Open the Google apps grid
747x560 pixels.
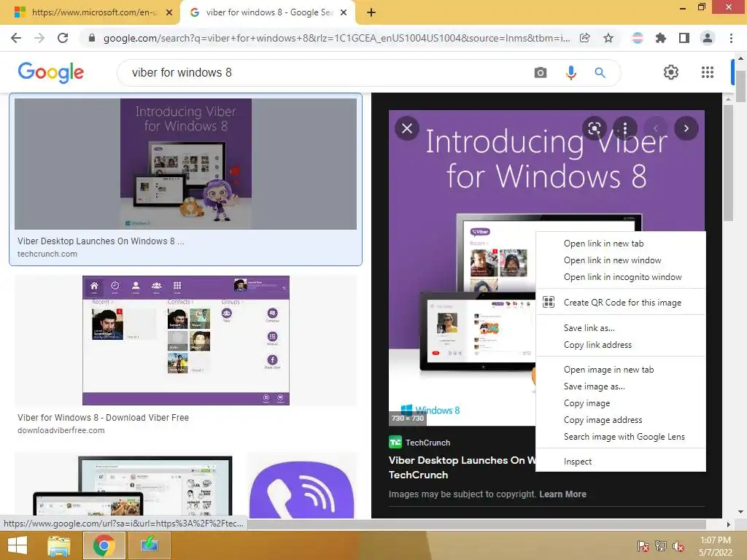coord(708,72)
